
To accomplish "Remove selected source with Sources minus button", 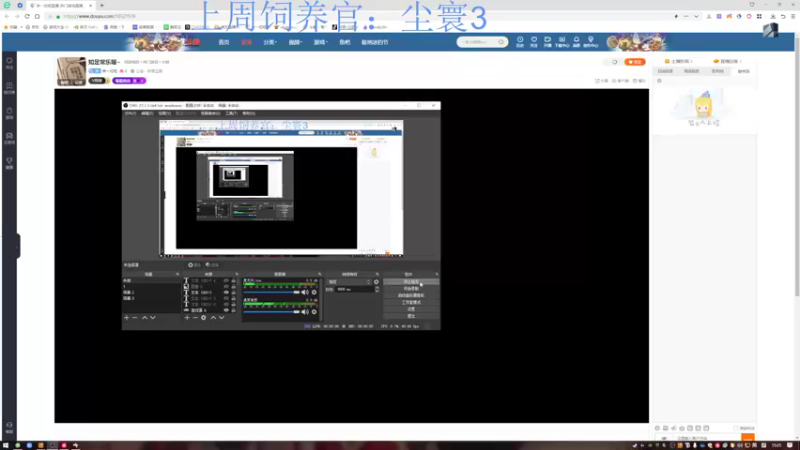I will pyautogui.click(x=195, y=318).
